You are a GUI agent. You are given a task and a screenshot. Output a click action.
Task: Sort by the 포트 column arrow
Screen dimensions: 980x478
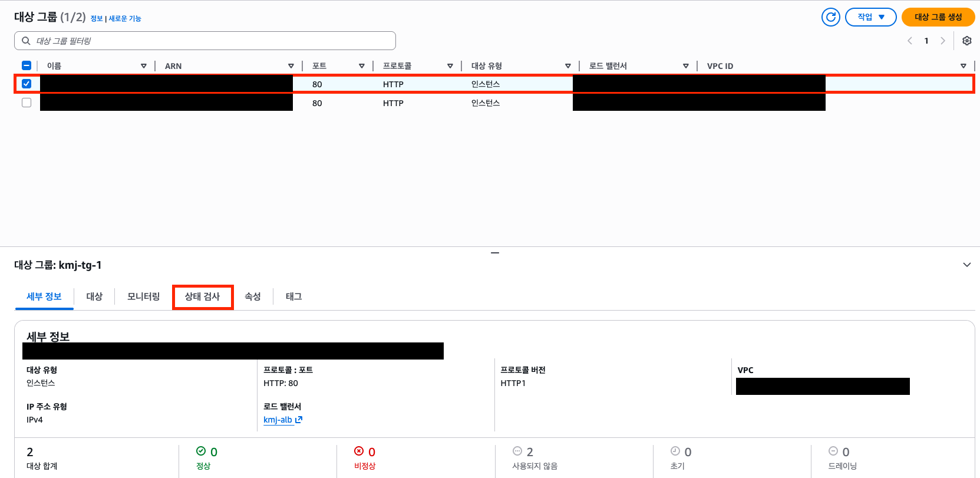click(361, 66)
